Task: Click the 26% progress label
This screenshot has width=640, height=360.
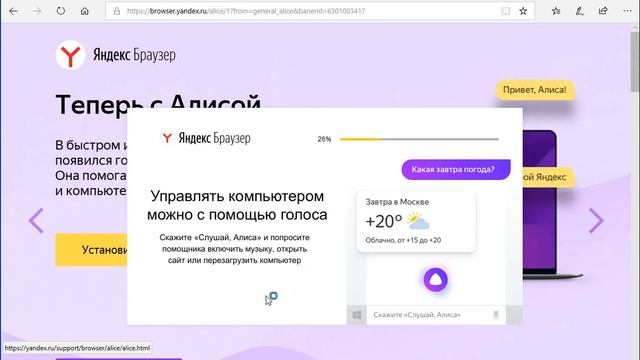Action: click(x=324, y=139)
